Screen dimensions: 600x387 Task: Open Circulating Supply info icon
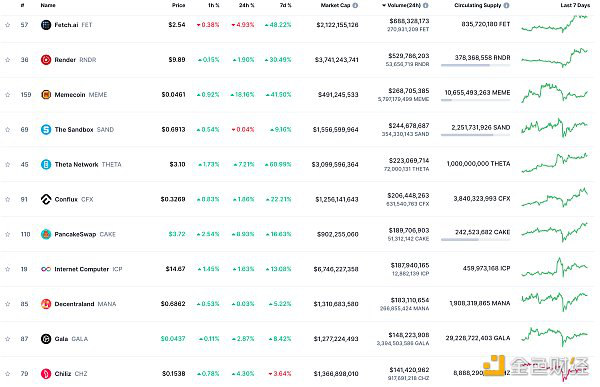coord(506,5)
